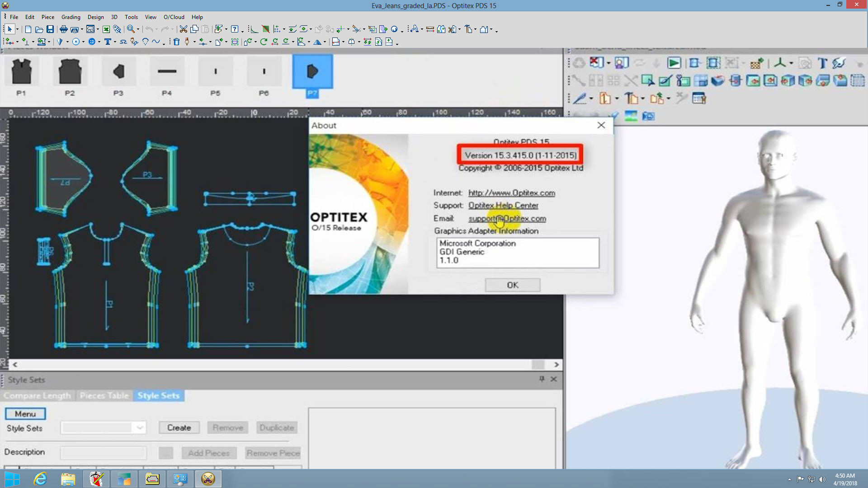Image resolution: width=868 pixels, height=488 pixels.
Task: Click the Save file icon
Action: pyautogui.click(x=50, y=29)
